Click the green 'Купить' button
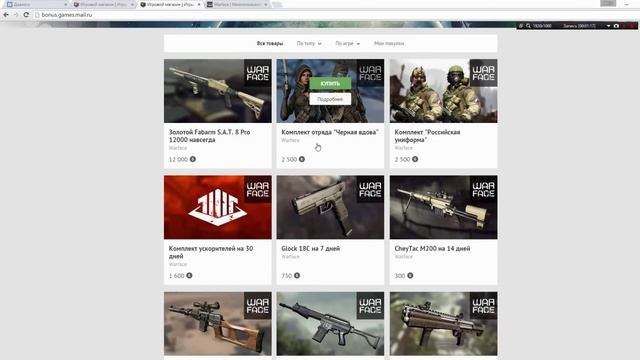The image size is (640, 360). [x=330, y=84]
